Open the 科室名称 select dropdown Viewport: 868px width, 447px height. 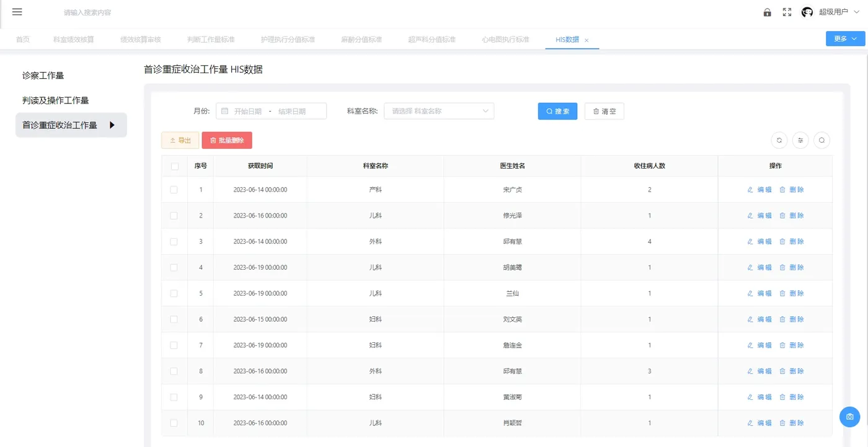tap(439, 111)
